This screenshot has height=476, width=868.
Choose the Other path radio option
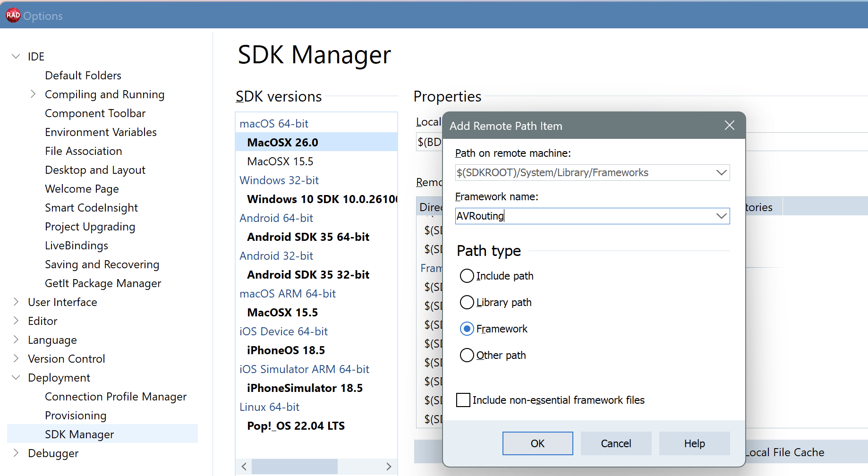[x=467, y=355]
